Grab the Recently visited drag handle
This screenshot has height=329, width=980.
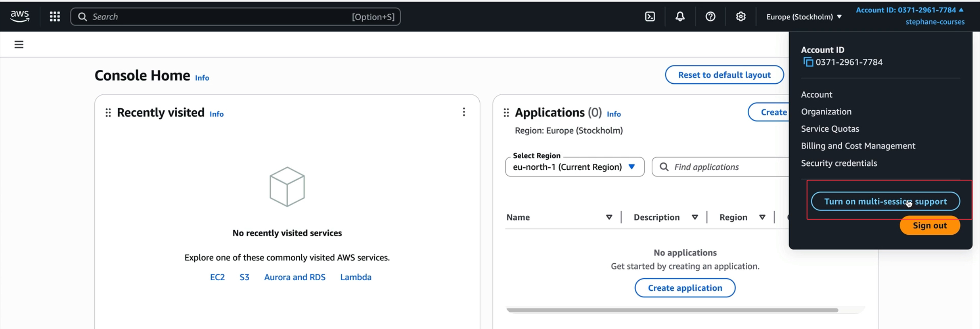point(108,112)
